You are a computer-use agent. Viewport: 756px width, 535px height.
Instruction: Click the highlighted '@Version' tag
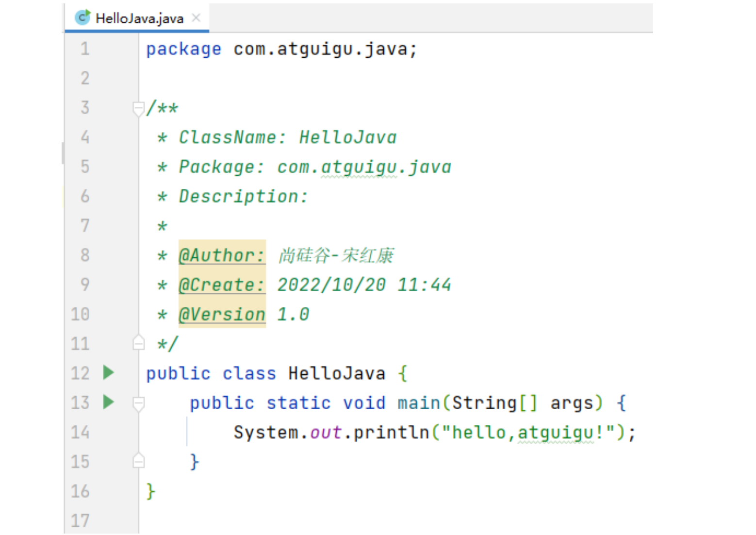pos(222,315)
